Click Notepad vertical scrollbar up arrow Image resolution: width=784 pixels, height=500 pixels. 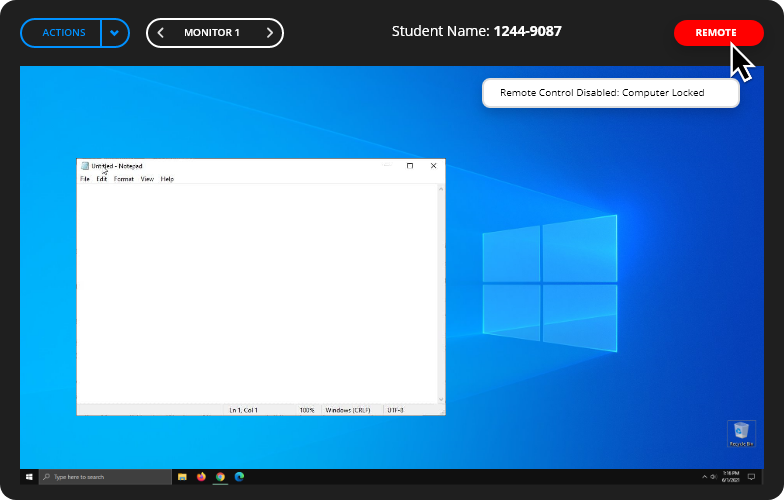[x=441, y=188]
